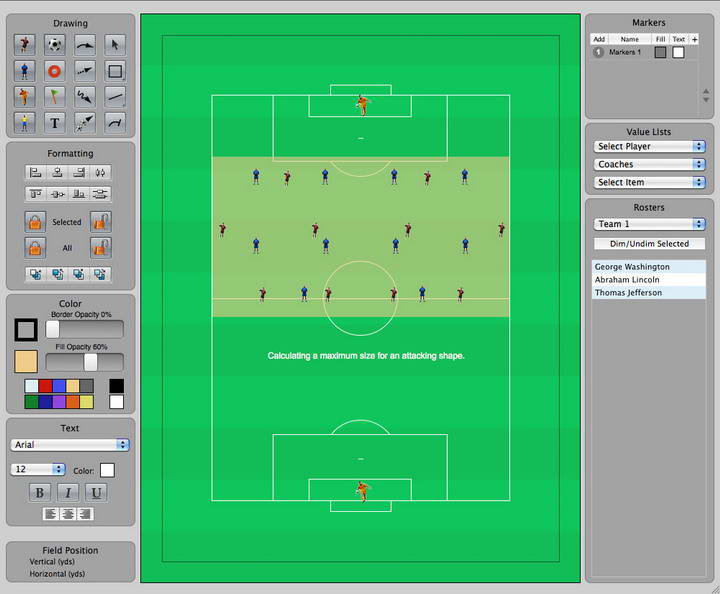Image resolution: width=720 pixels, height=594 pixels.
Task: Pick the purple palette color
Action: click(59, 402)
